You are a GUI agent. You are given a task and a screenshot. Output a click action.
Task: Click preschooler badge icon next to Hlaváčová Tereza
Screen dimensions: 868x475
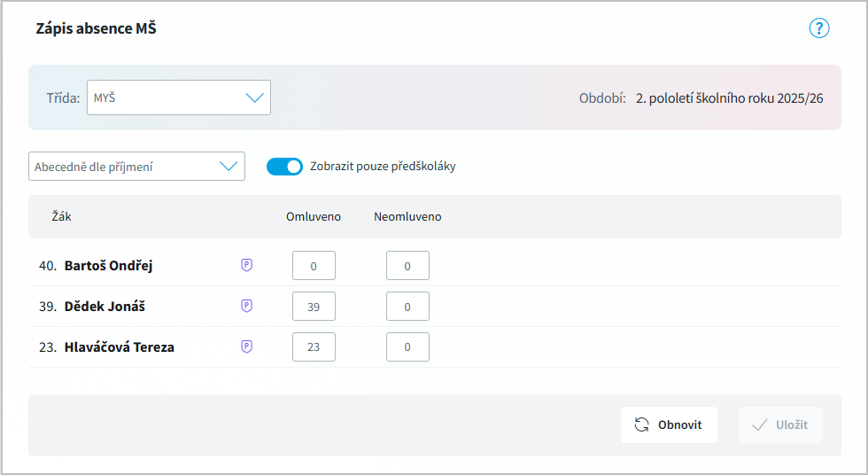click(247, 347)
